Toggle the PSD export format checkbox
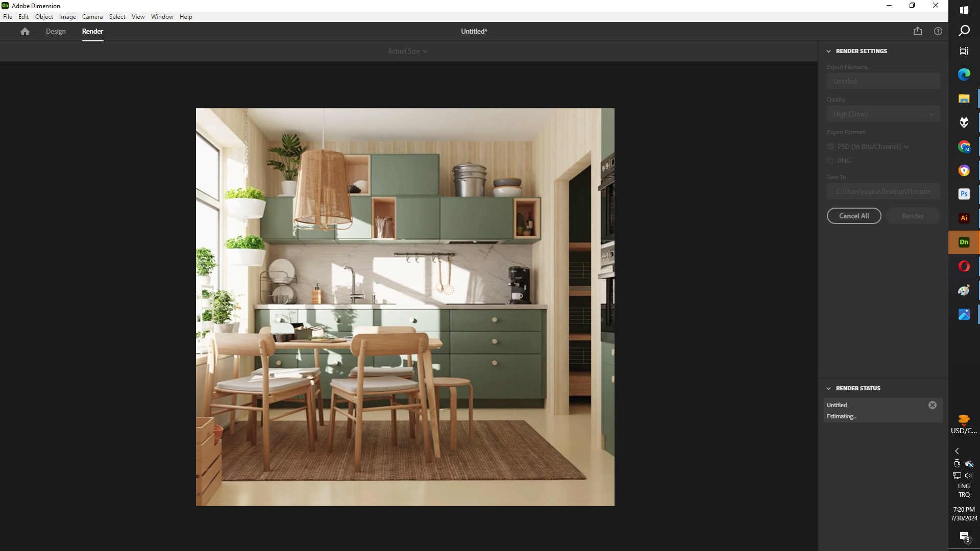980x551 pixels. click(x=830, y=147)
